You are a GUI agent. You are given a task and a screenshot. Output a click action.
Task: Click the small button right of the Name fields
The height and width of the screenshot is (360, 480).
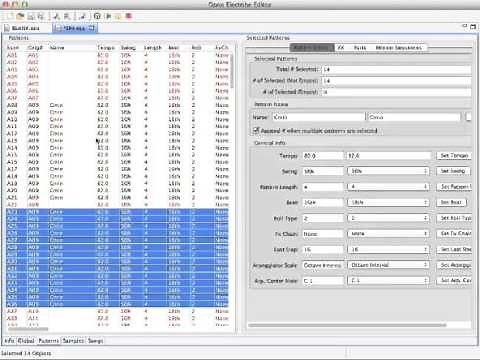(468, 117)
